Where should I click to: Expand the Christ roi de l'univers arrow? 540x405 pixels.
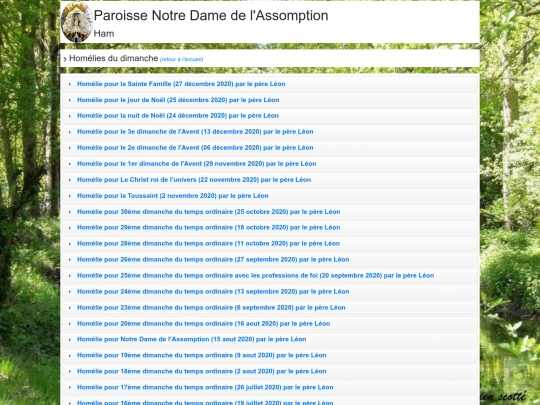pos(70,180)
